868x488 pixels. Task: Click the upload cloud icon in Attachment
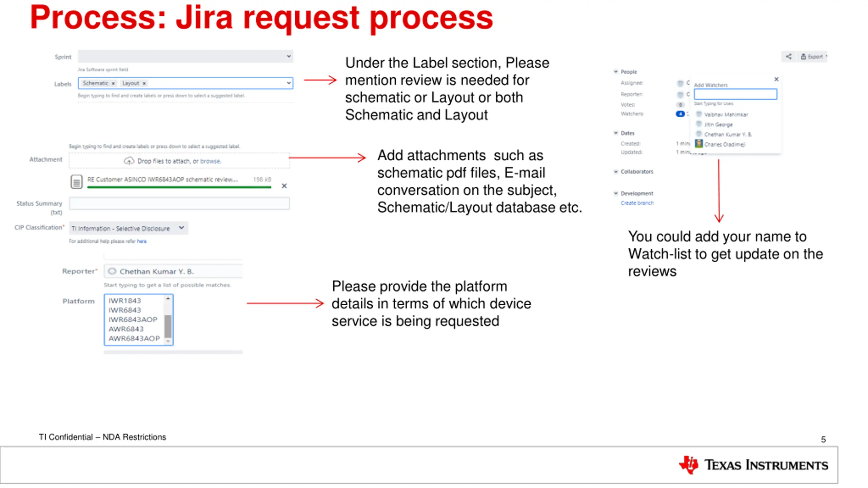129,161
